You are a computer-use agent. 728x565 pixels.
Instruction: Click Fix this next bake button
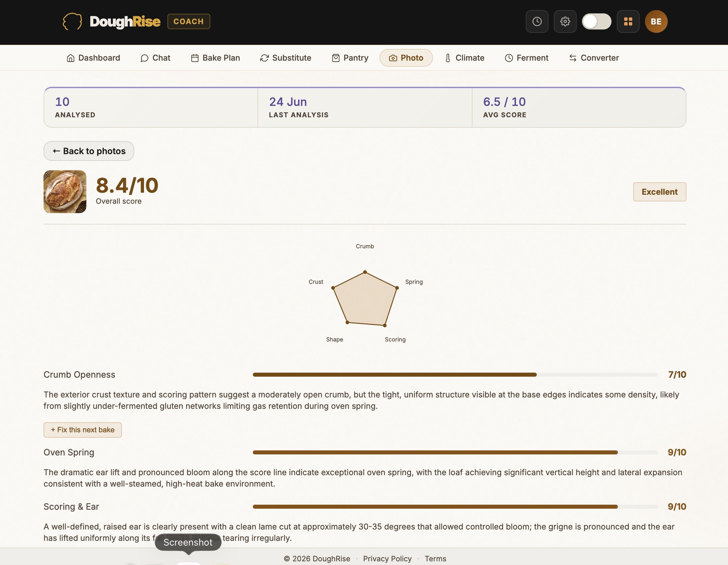pyautogui.click(x=82, y=430)
